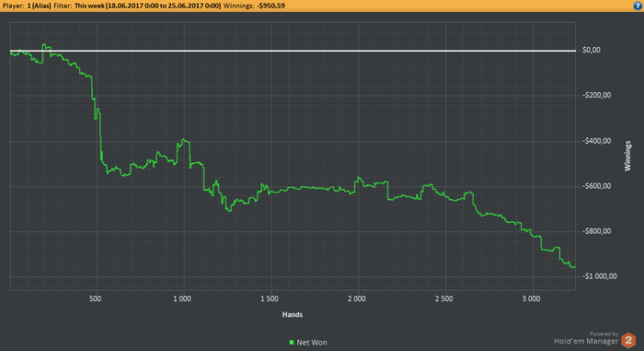This screenshot has width=644, height=351.
Task: Click the blue help icon in header
Action: [638, 6]
